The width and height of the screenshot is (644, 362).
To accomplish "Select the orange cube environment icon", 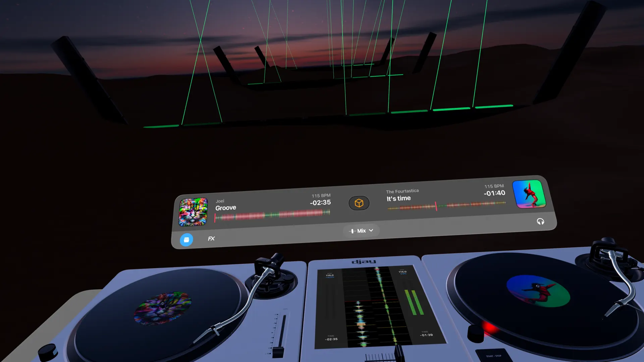I will (x=359, y=203).
